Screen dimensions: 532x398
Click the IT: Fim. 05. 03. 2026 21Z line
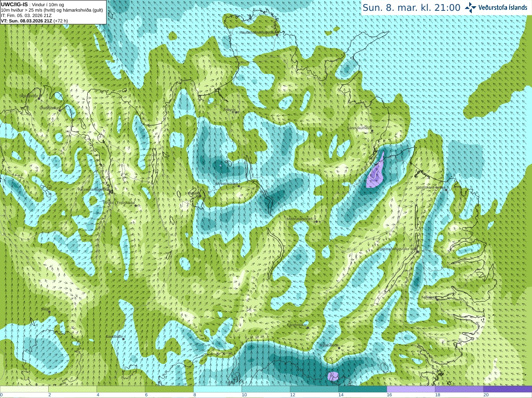(26, 15)
